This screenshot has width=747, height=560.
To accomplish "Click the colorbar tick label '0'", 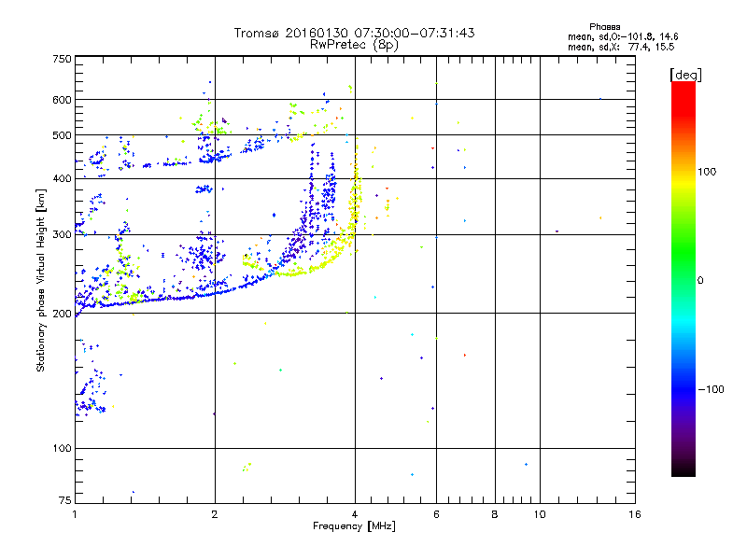I will point(700,281).
